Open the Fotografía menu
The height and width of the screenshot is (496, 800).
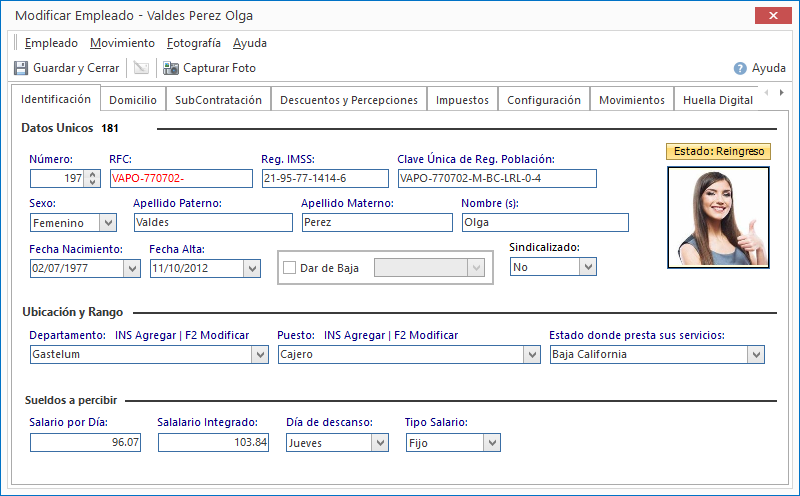(194, 43)
